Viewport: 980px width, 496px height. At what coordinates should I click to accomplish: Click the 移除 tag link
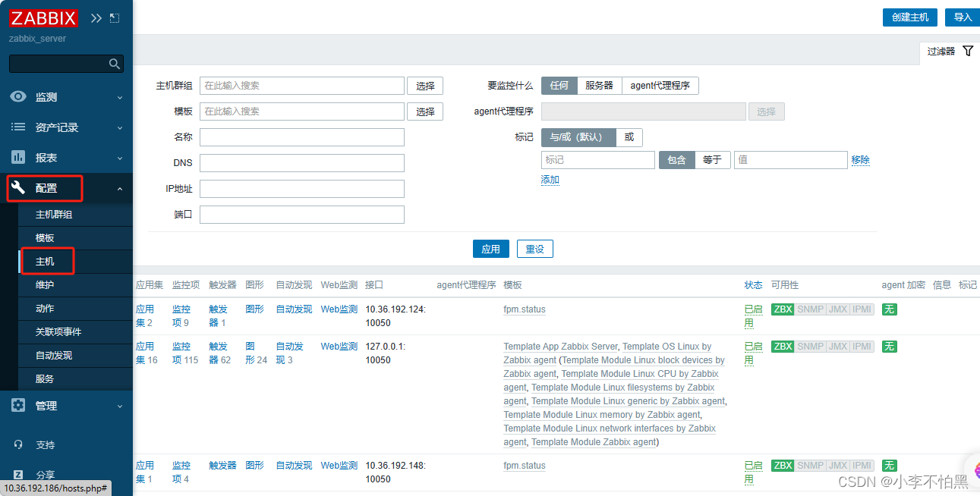[861, 160]
